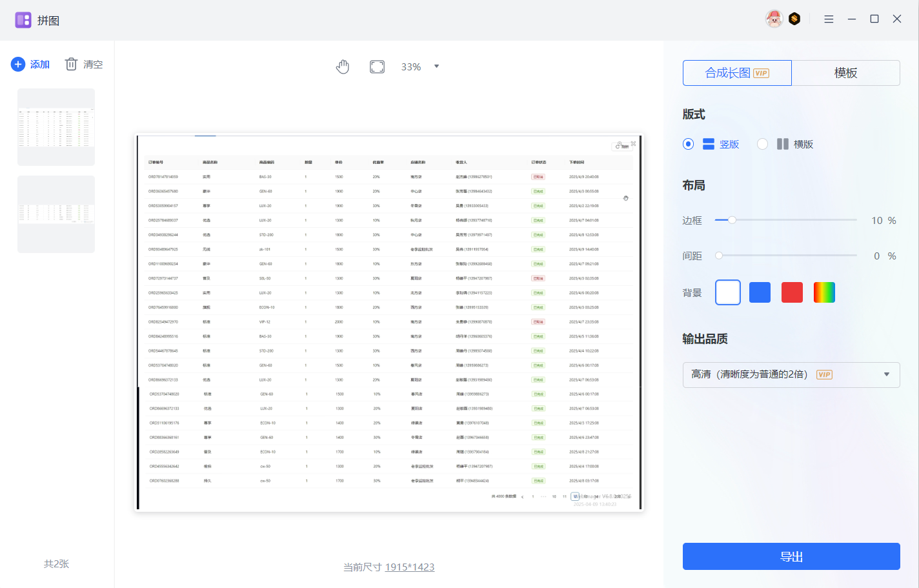The height and width of the screenshot is (588, 919).
Task: Switch to the 合成长图 tab
Action: click(736, 73)
